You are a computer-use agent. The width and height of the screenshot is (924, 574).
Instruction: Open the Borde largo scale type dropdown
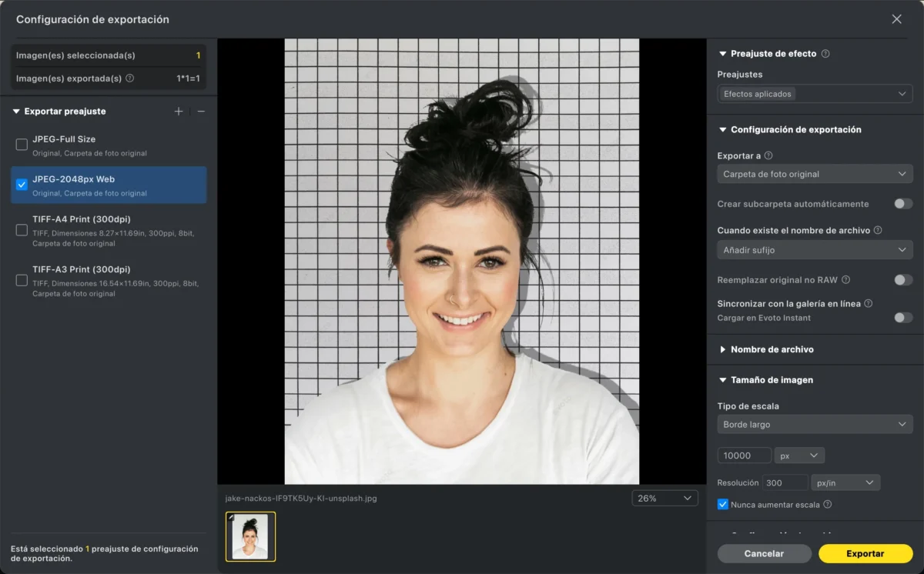(x=815, y=424)
